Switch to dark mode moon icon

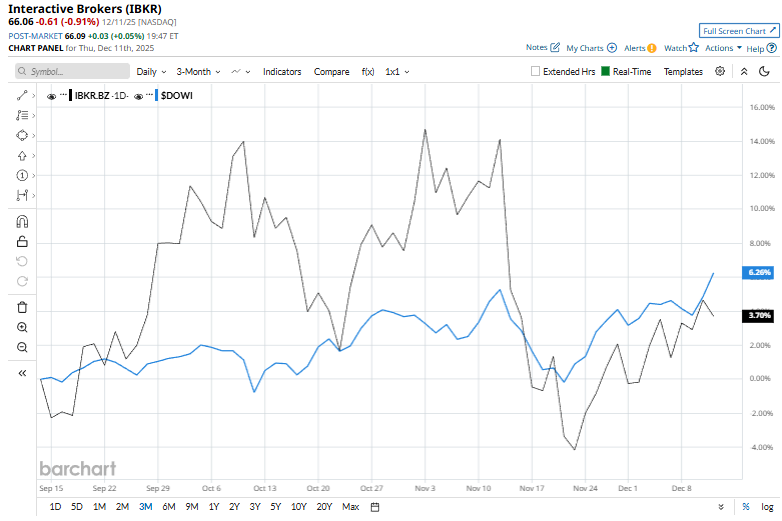tap(764, 71)
